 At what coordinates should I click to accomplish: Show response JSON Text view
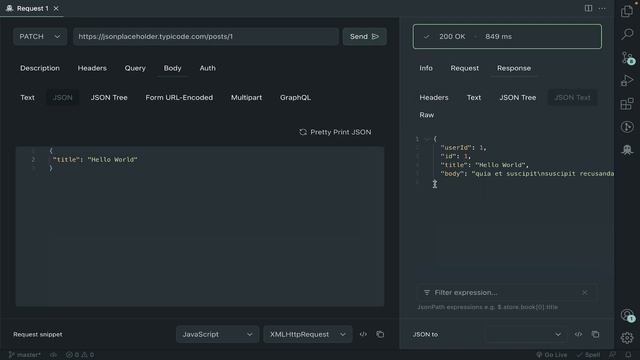tap(572, 98)
